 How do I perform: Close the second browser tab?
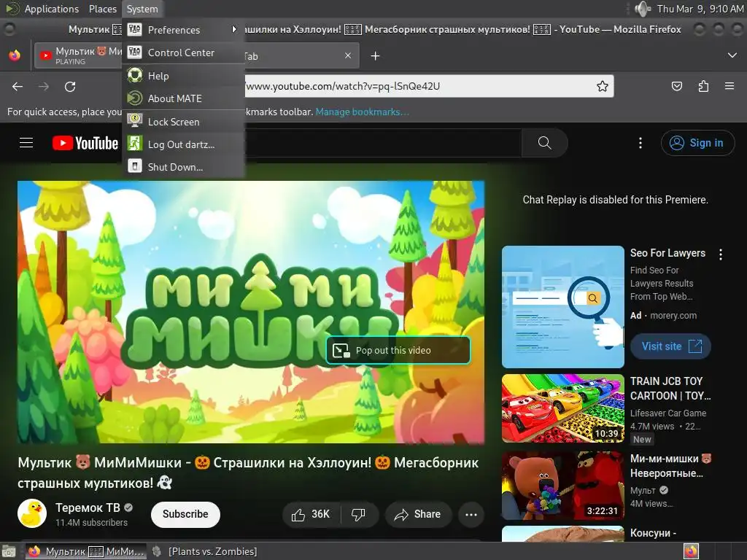(x=348, y=55)
